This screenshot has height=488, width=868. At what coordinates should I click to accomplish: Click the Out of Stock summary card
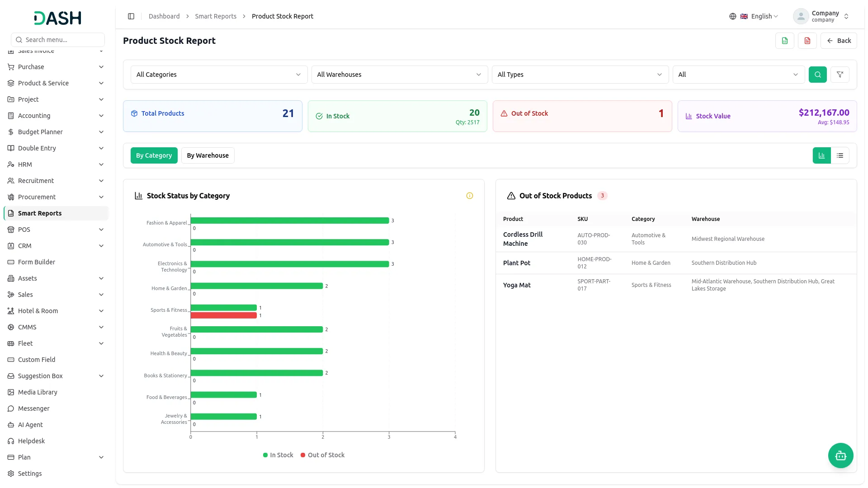582,116
